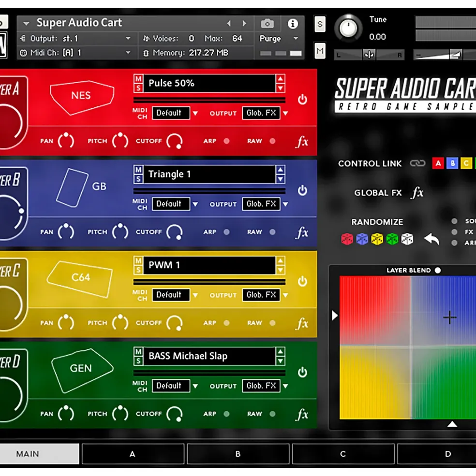Switch to the C tab
This screenshot has width=476, height=476.
tap(343, 454)
